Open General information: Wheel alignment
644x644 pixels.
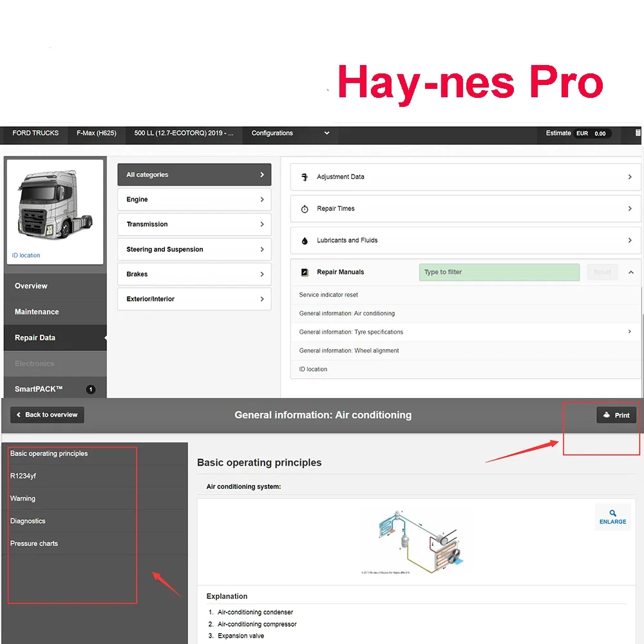(x=466, y=350)
